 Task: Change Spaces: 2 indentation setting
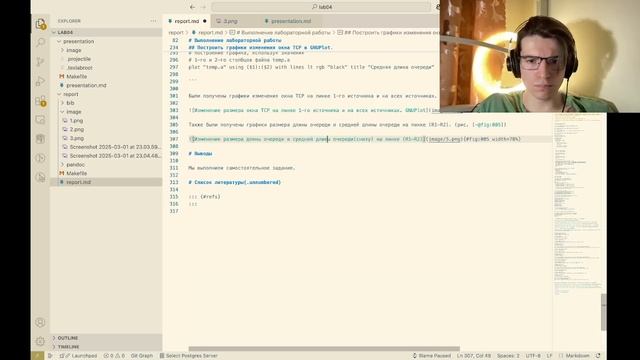(508, 356)
